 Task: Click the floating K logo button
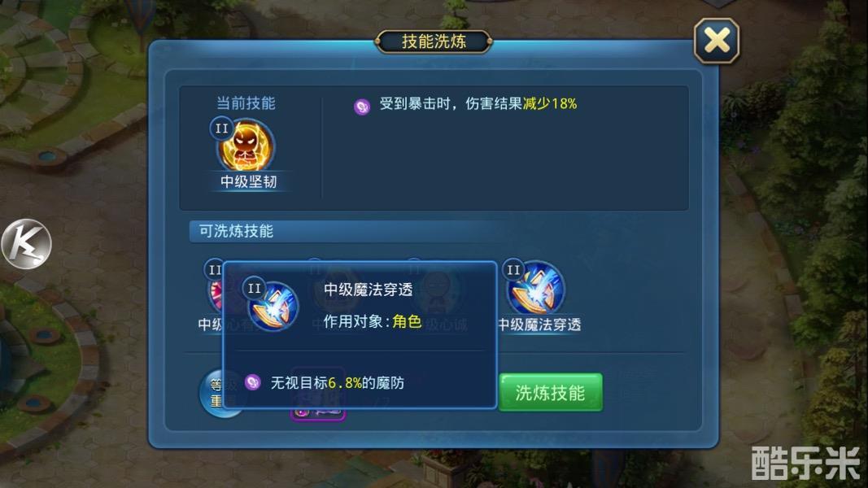click(26, 244)
